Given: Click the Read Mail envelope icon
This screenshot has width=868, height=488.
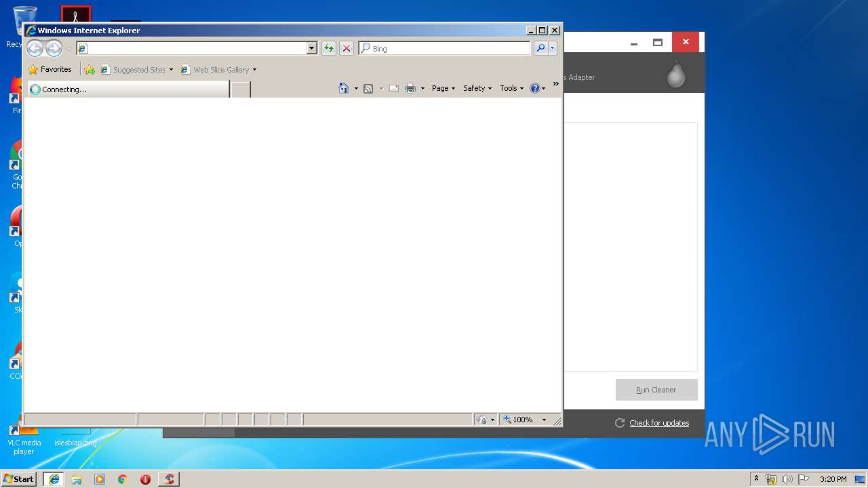Looking at the screenshot, I should (x=393, y=88).
